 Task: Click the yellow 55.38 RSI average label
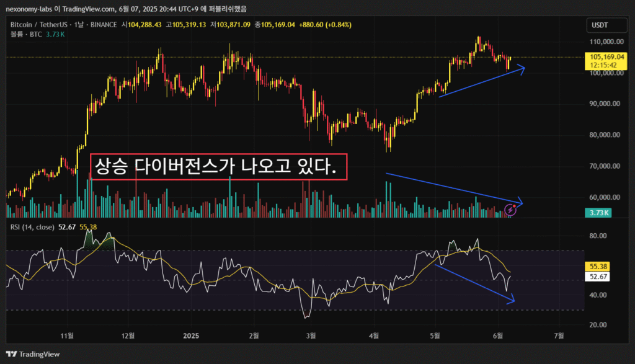[599, 265]
